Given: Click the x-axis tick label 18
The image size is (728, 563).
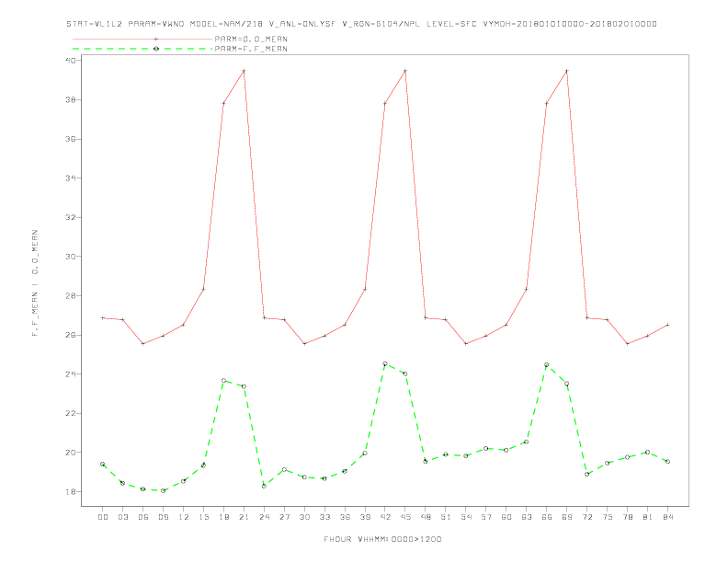Looking at the screenshot, I should tap(223, 517).
